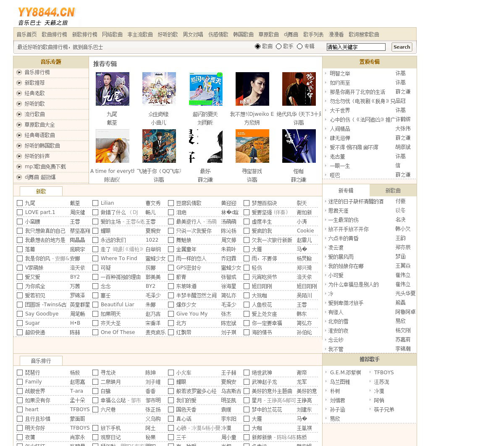The width and height of the screenshot is (504, 446).
Task: Tick checkbox next to Family
Action: pos(20,382)
